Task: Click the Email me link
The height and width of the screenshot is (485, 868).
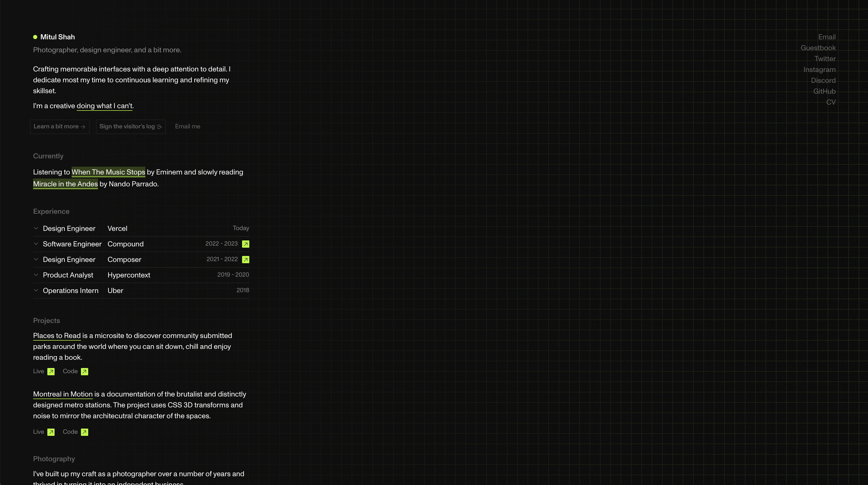Action: coord(187,127)
